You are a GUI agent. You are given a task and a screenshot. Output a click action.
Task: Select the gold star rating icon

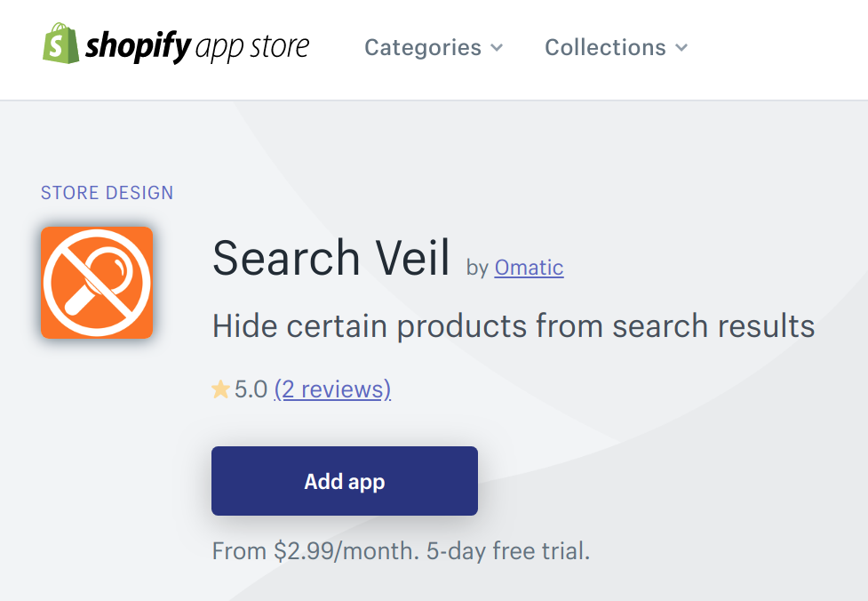pos(219,389)
